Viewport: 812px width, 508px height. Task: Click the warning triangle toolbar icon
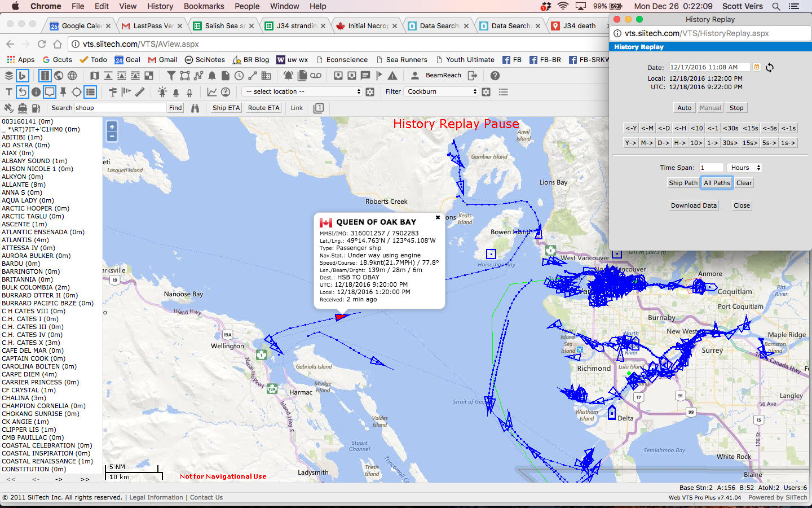point(392,76)
